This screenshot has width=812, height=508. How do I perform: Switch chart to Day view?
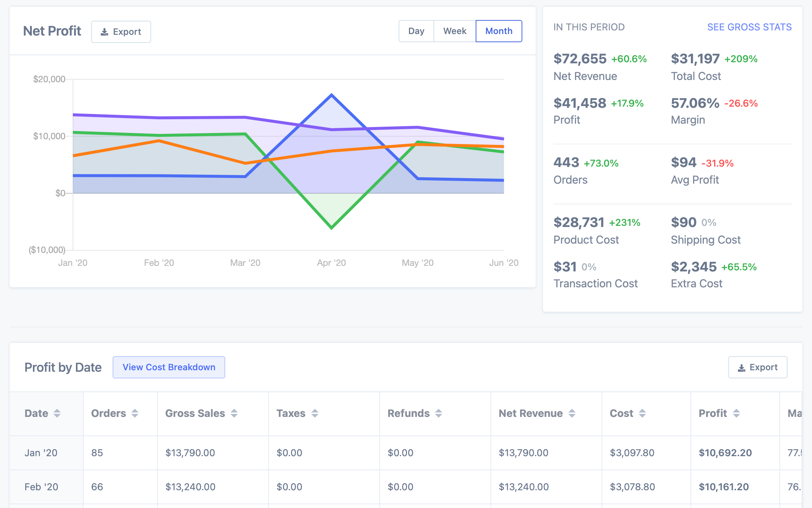[416, 31]
